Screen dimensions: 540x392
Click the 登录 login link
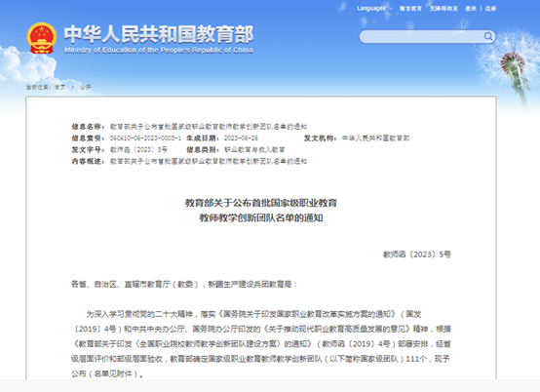pos(471,8)
